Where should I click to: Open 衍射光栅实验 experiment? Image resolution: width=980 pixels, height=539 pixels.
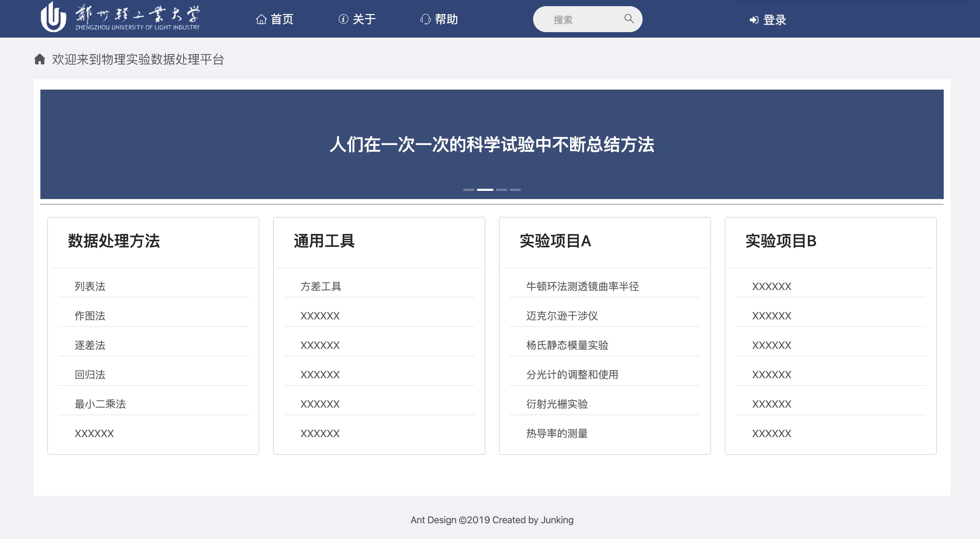pyautogui.click(x=557, y=404)
